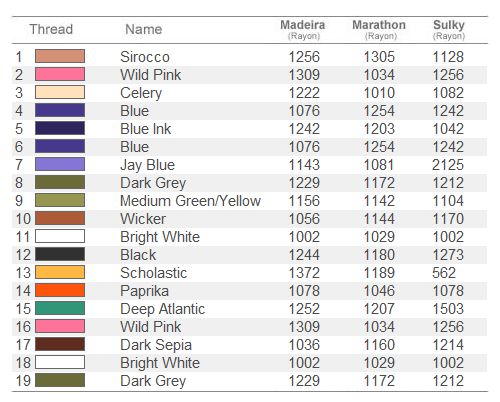This screenshot has width=500, height=402.
Task: Click the Sirocco color swatch in row 1
Action: [x=60, y=56]
